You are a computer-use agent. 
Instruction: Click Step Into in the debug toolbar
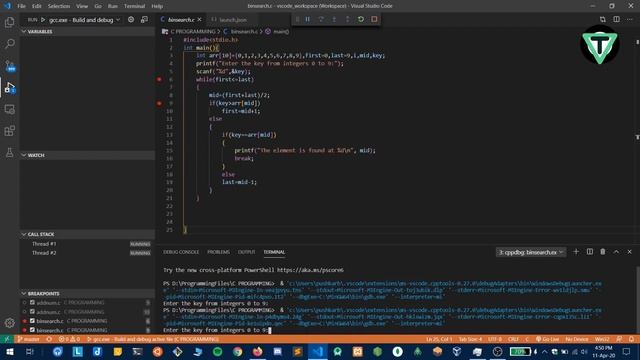(x=334, y=19)
